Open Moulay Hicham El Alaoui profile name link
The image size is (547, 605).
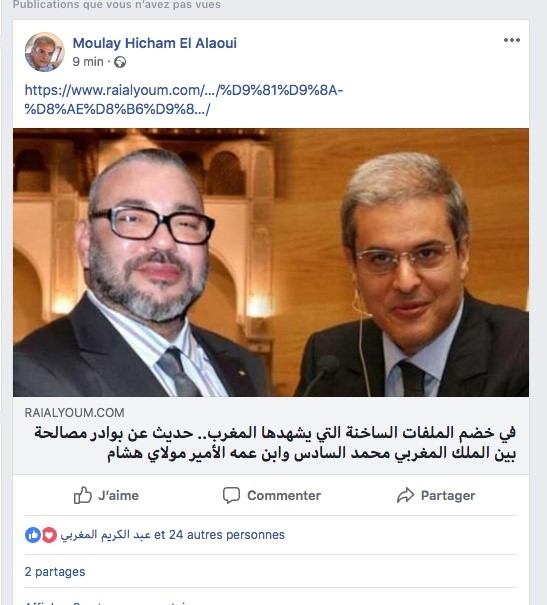tap(155, 43)
